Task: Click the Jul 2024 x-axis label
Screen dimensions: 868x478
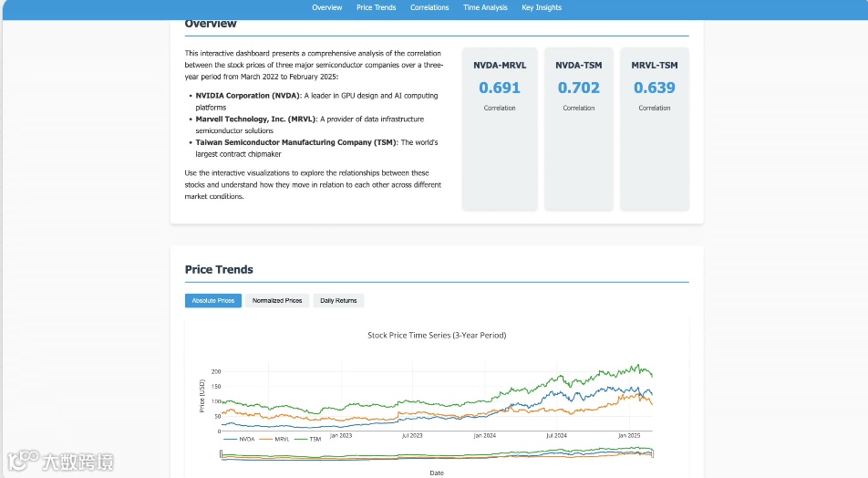Action: coord(556,436)
